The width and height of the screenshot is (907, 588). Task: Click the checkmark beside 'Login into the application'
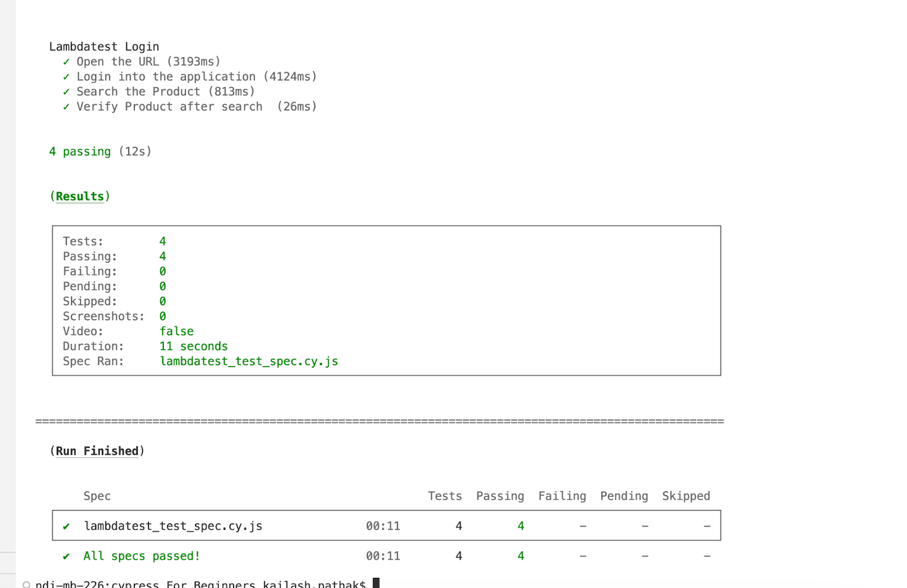point(66,76)
